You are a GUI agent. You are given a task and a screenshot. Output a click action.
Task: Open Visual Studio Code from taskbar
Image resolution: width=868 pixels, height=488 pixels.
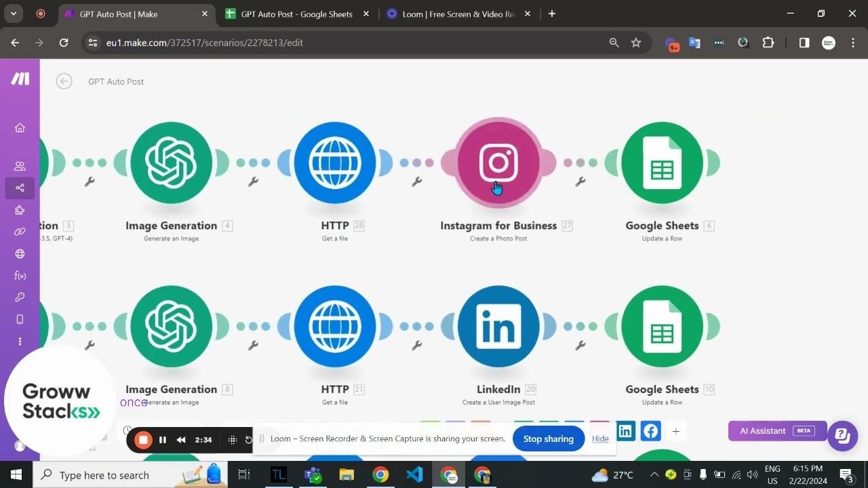coord(414,474)
